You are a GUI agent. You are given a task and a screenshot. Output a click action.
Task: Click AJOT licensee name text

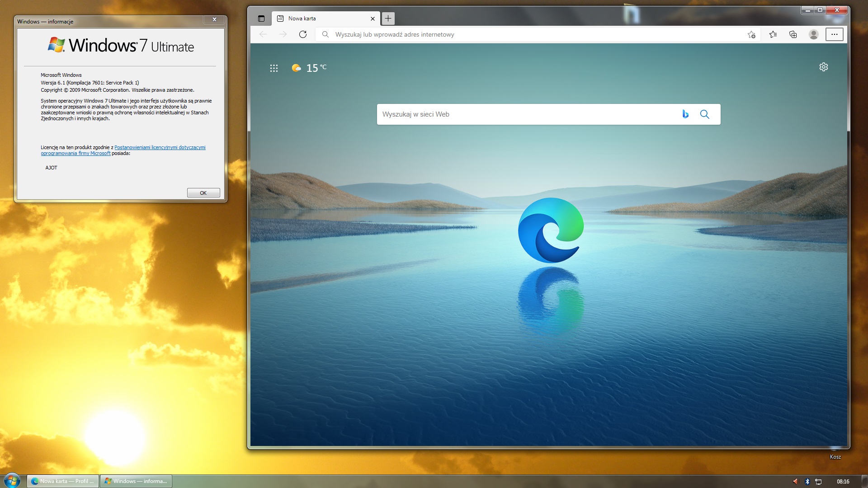pos(51,168)
